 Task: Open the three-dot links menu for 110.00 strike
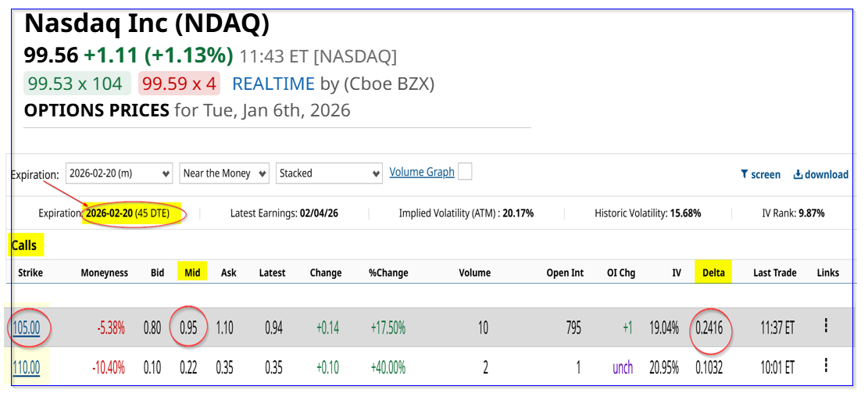[826, 366]
